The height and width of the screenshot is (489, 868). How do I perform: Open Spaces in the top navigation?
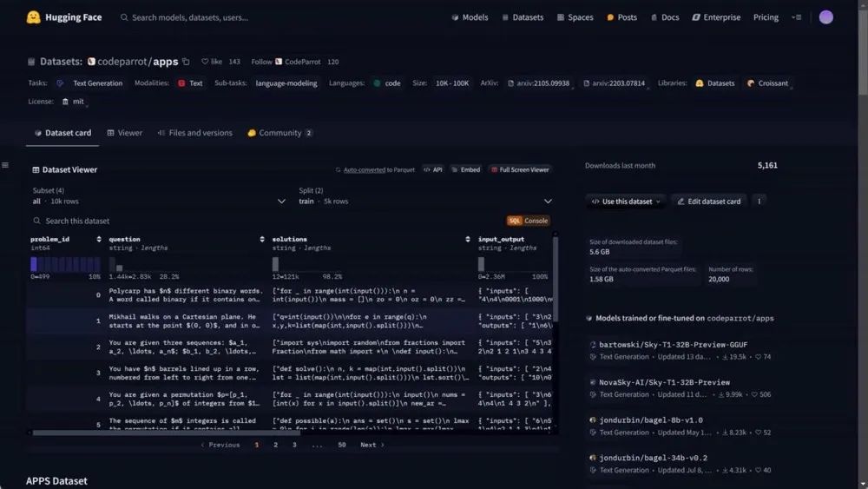pyautogui.click(x=575, y=17)
